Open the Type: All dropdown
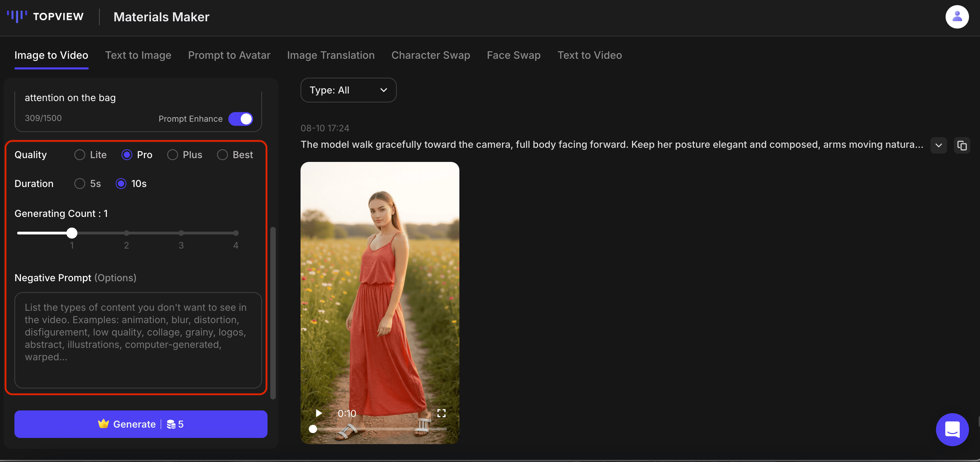 [x=348, y=90]
